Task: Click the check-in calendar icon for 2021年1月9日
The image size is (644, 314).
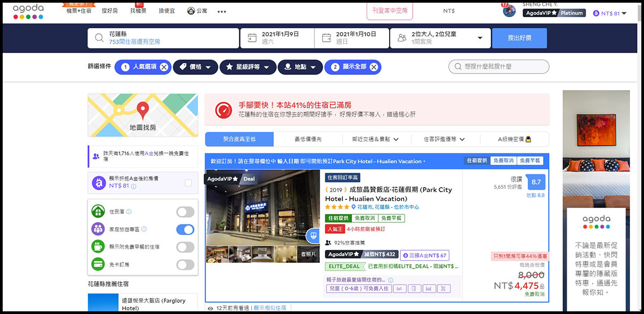Action: [x=252, y=38]
